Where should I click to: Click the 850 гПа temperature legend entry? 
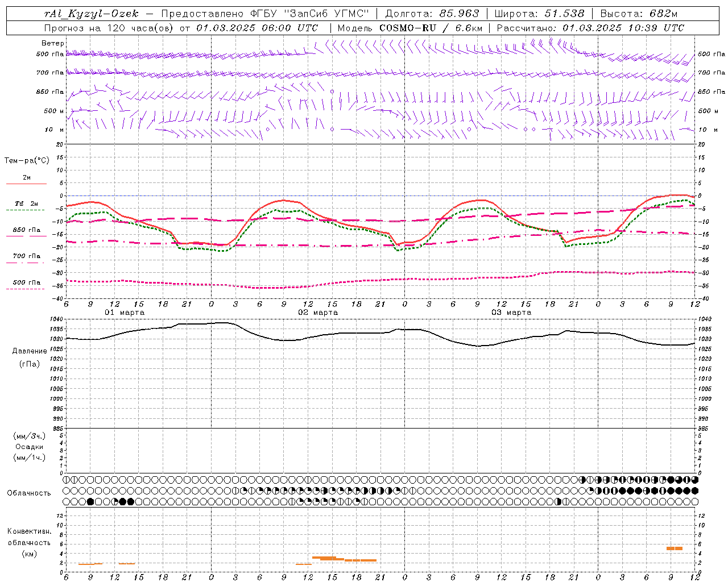point(26,230)
